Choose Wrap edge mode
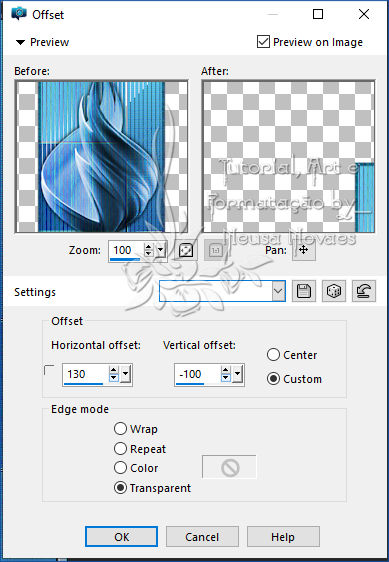The height and width of the screenshot is (562, 389). [120, 429]
